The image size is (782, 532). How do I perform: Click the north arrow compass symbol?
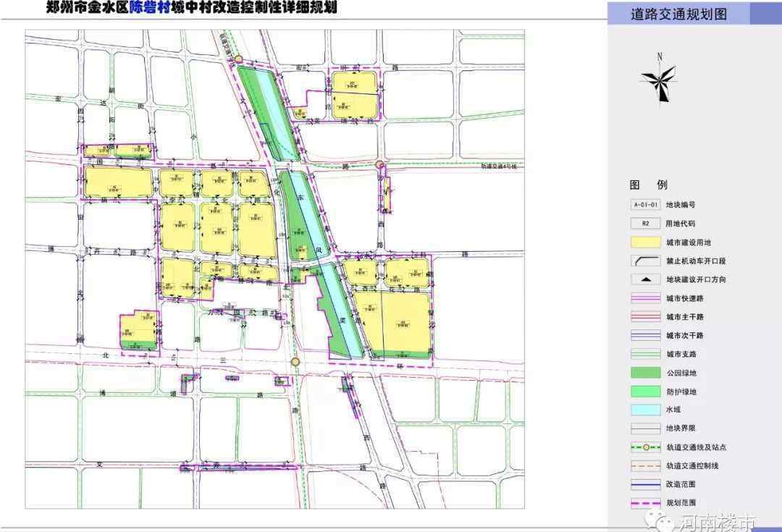point(660,78)
